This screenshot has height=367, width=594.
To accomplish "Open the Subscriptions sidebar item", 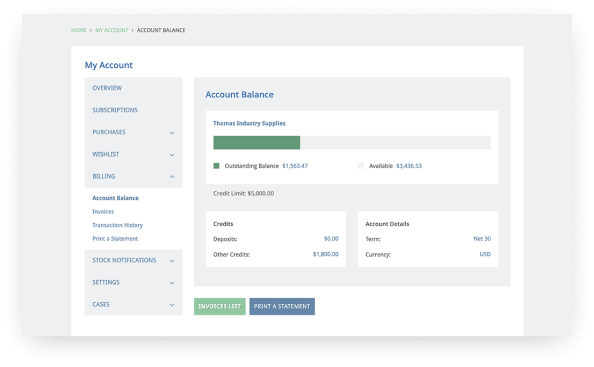I will tap(115, 110).
